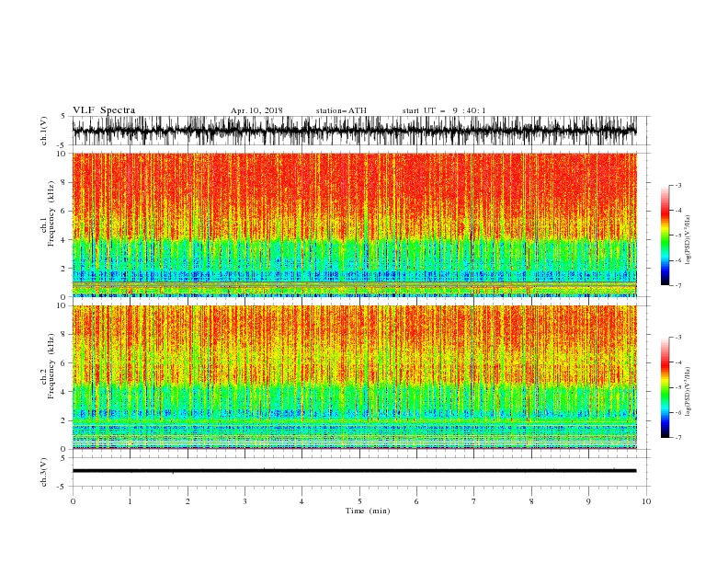Click the ch.1 spectrogram panel
728x563 pixels.
click(x=354, y=224)
